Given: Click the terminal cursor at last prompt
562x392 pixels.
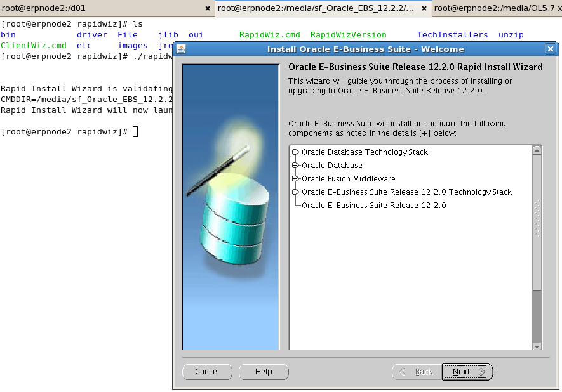Looking at the screenshot, I should (135, 132).
